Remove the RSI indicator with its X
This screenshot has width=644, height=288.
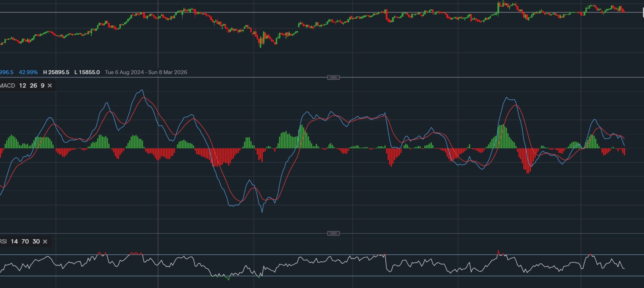pos(45,242)
